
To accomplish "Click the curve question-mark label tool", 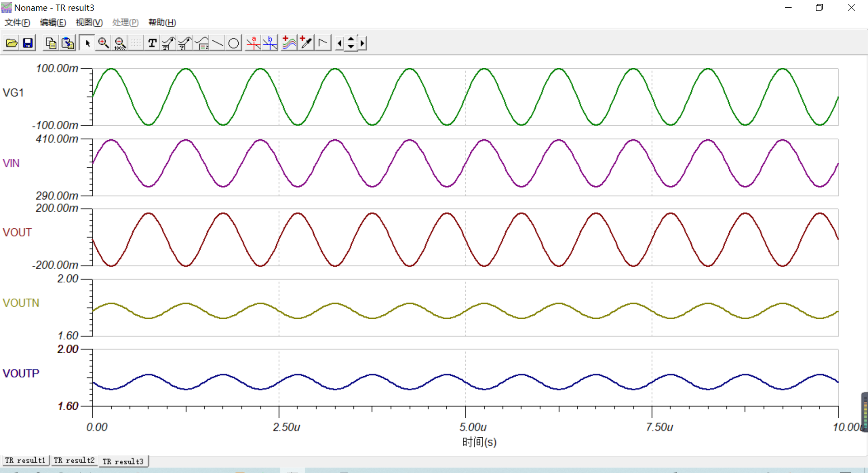I will [185, 43].
